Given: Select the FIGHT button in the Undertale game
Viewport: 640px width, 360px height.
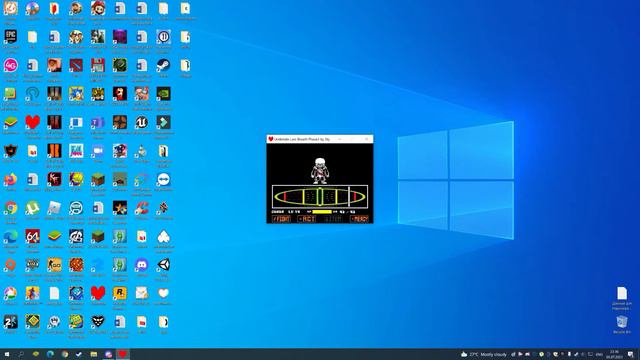Looking at the screenshot, I should click(x=281, y=219).
